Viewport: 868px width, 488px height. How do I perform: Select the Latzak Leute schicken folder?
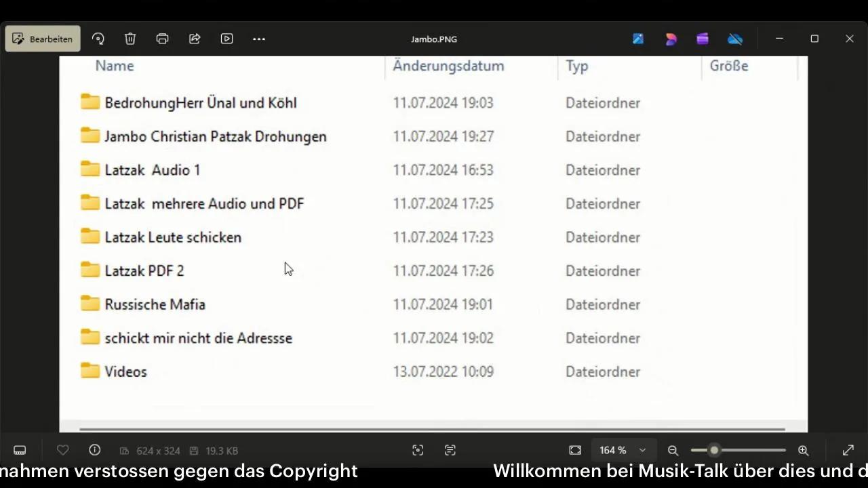[173, 237]
